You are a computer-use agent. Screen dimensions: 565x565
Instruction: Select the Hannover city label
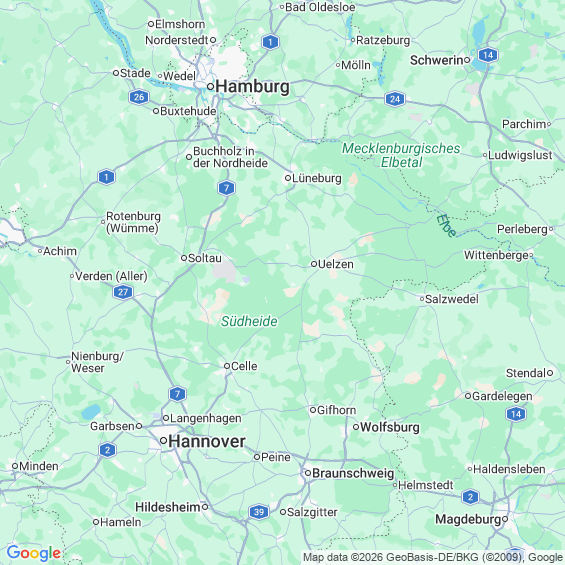[x=207, y=441]
